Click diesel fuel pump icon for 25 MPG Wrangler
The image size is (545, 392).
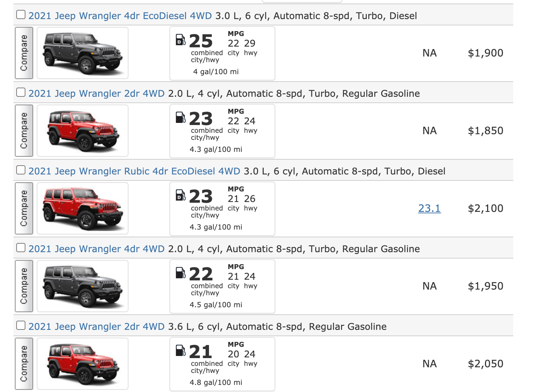[x=180, y=40]
